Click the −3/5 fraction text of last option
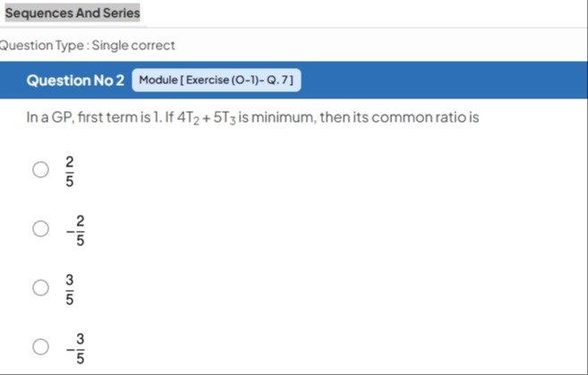Viewport: 588px width, 375px height. coord(75,348)
